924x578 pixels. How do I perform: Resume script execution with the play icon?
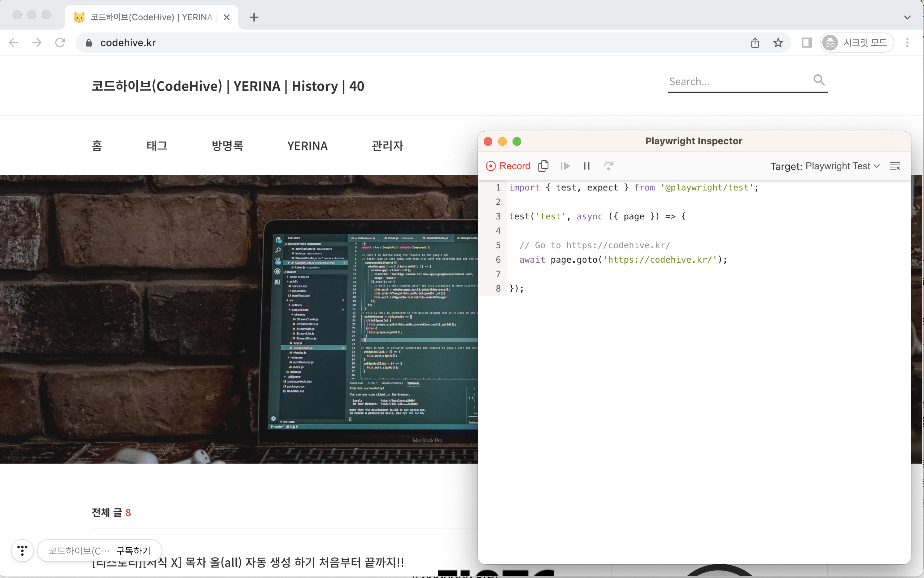coord(565,166)
